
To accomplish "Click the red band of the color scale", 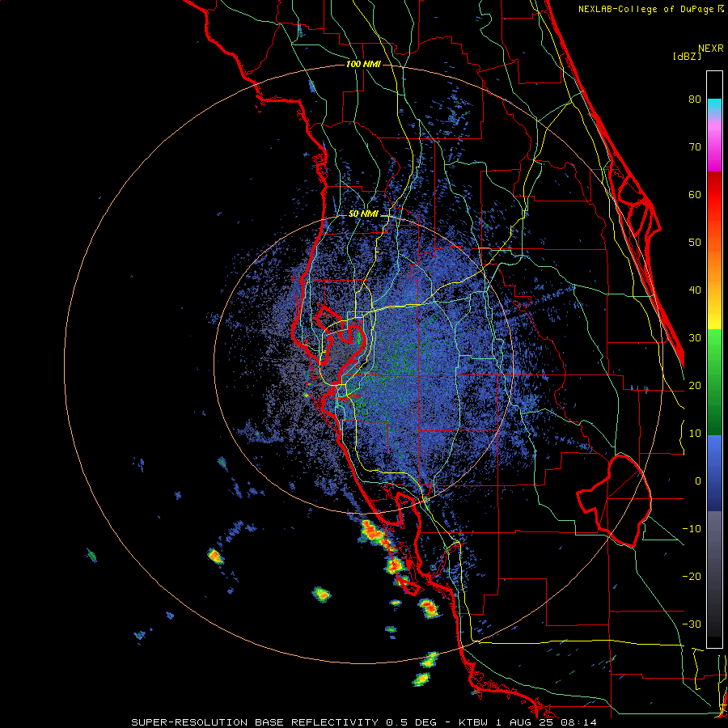I will 714,195.
